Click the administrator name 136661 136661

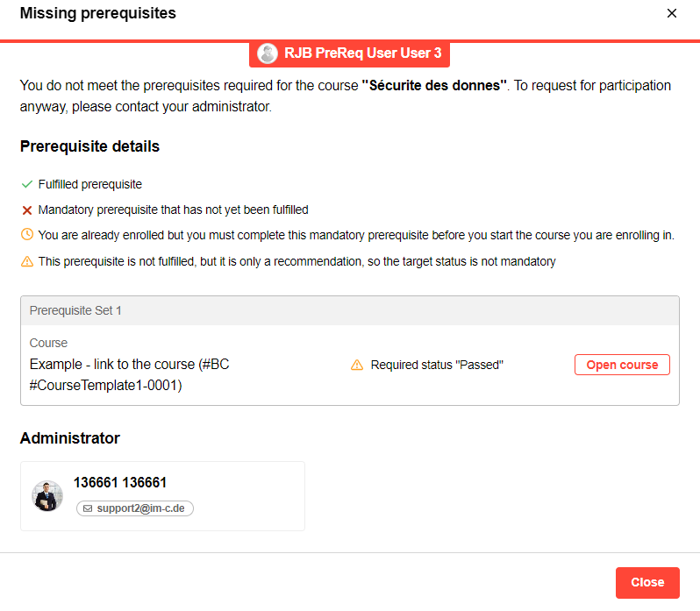tap(120, 483)
